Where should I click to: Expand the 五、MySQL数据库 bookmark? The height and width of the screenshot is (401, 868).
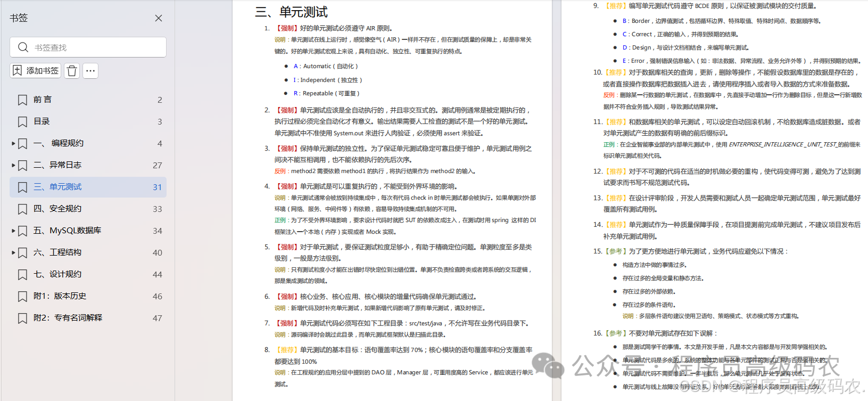(x=13, y=231)
